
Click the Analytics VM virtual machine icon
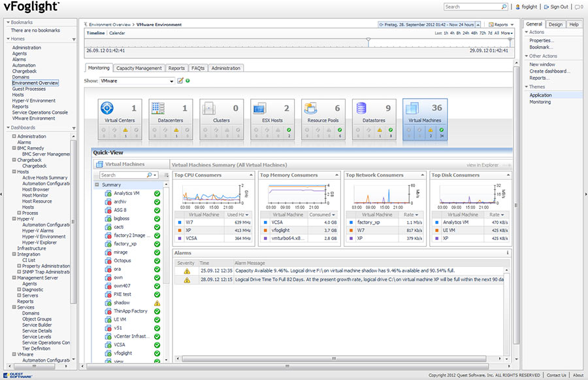pos(108,194)
